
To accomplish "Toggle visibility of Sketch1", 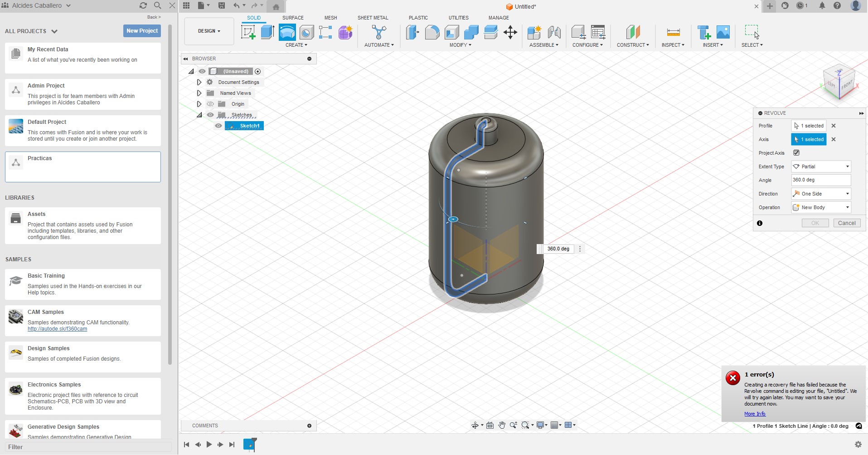I will [x=218, y=126].
